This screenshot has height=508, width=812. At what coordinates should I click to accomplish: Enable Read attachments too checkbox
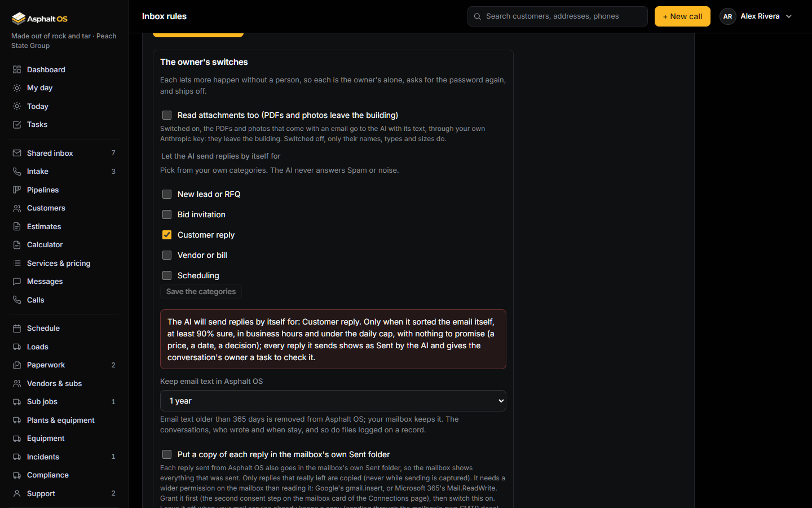point(167,115)
